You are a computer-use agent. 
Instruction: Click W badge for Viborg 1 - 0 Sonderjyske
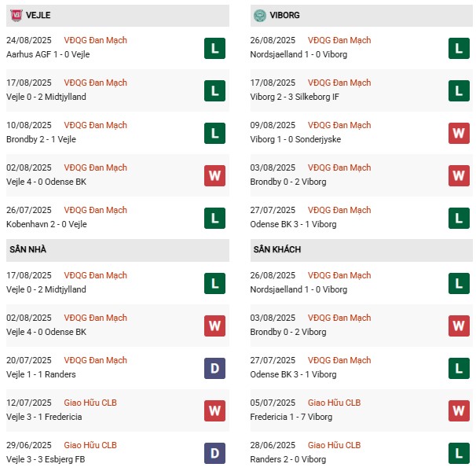459,134
